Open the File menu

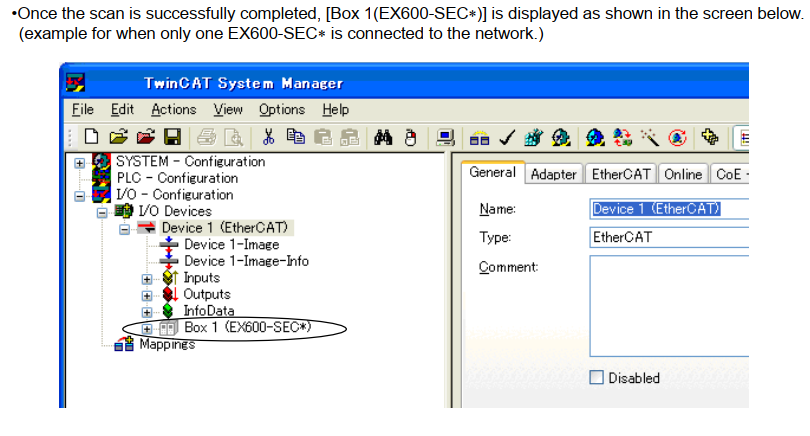pyautogui.click(x=83, y=110)
